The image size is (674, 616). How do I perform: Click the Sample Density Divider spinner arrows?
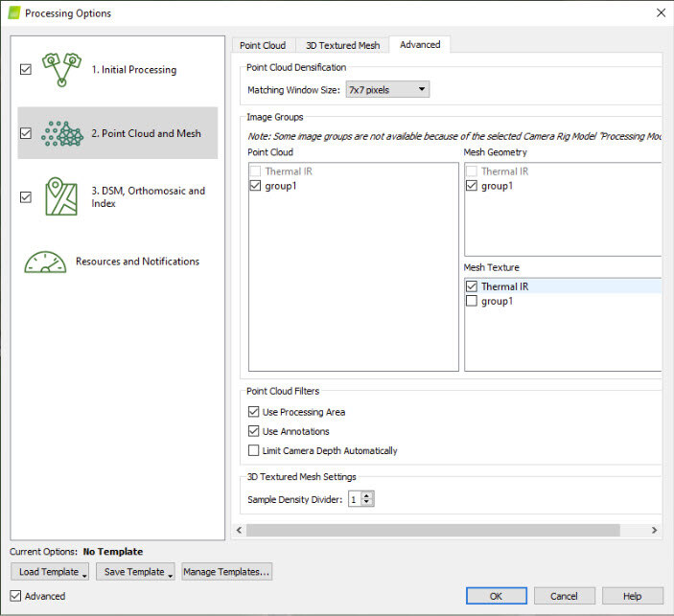click(368, 499)
